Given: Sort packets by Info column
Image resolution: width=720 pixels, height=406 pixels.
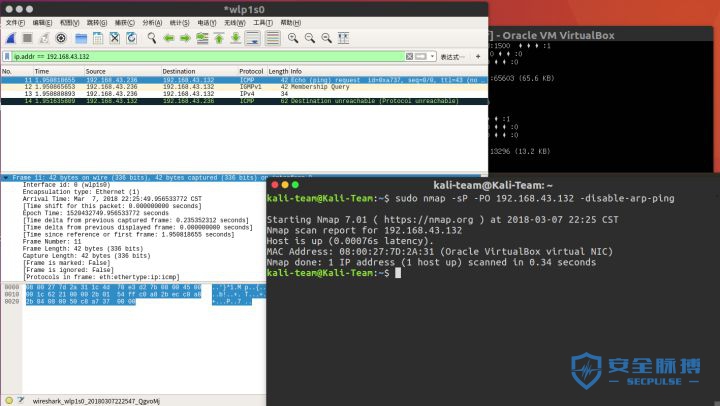Looking at the screenshot, I should (x=388, y=71).
